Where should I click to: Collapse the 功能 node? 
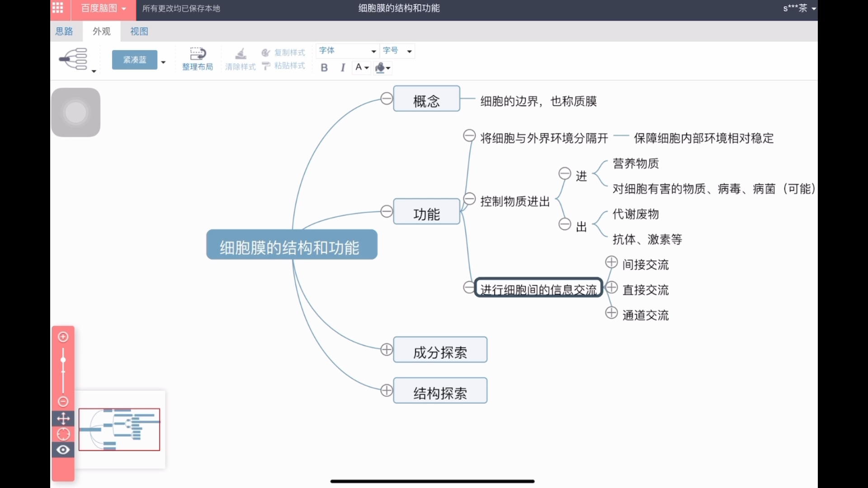pos(387,211)
